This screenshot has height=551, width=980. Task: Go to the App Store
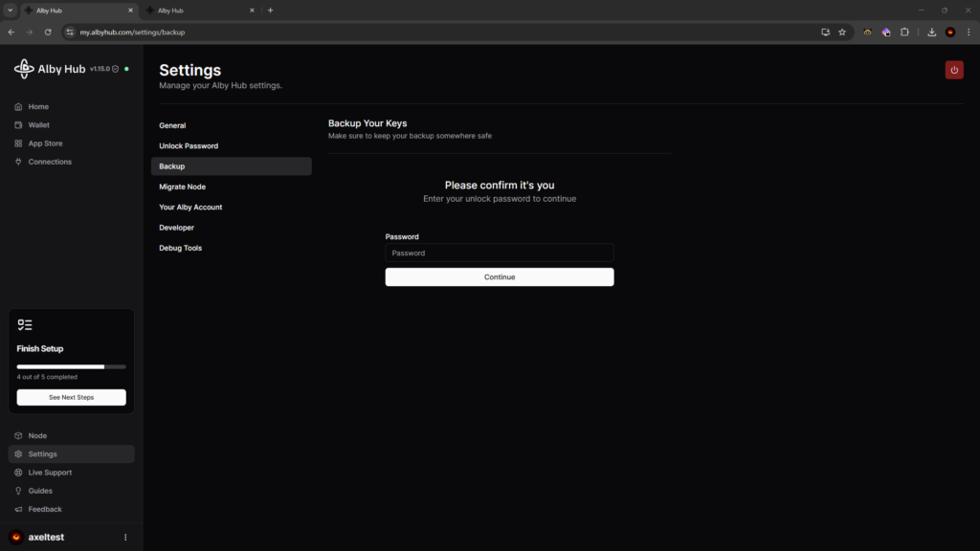tap(45, 143)
